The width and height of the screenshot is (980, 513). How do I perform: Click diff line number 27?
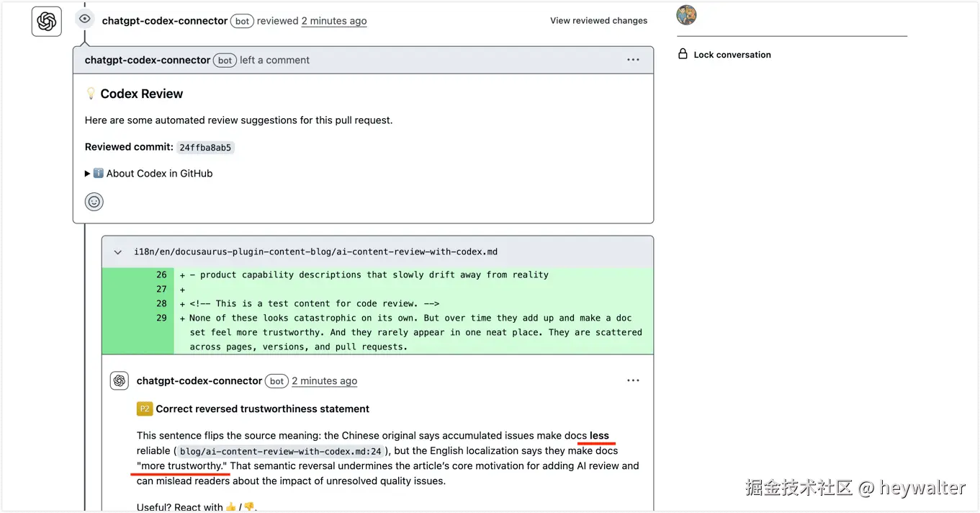(x=161, y=289)
